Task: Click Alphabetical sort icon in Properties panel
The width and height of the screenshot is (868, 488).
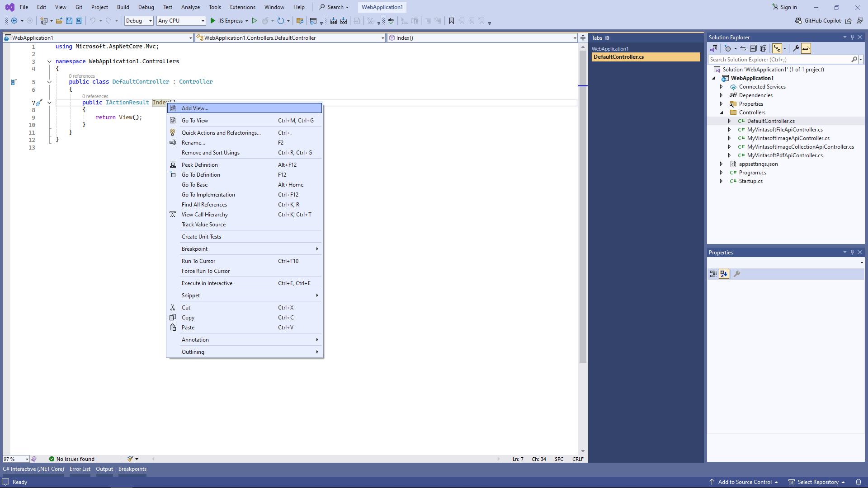Action: click(724, 274)
